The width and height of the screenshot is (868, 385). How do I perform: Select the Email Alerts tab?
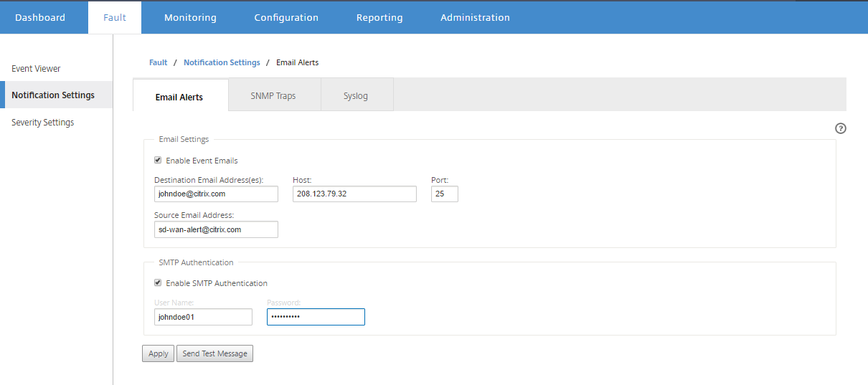[x=179, y=96]
